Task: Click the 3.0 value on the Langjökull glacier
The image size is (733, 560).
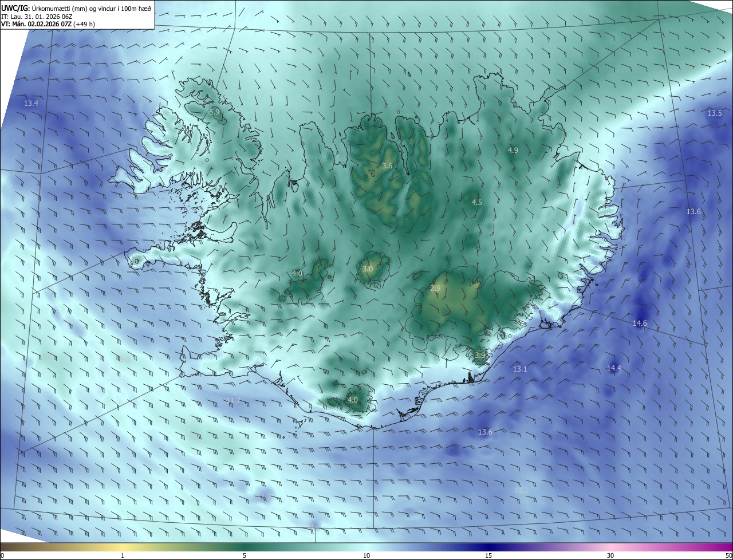Action: 368,269
